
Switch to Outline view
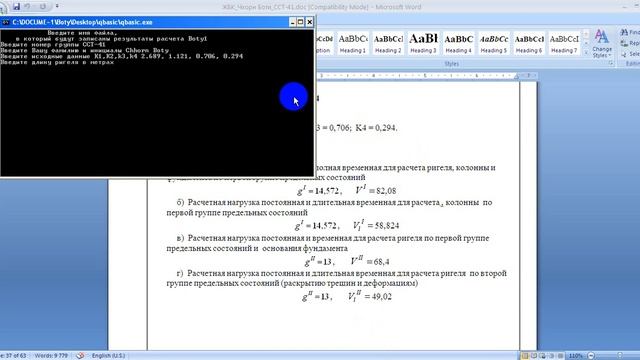tap(551, 356)
